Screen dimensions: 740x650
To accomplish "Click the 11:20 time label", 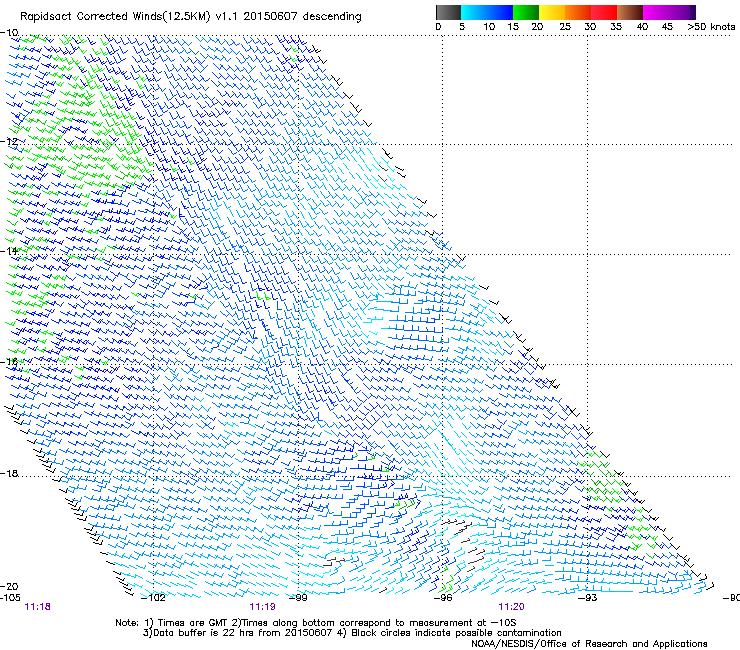I will [511, 607].
